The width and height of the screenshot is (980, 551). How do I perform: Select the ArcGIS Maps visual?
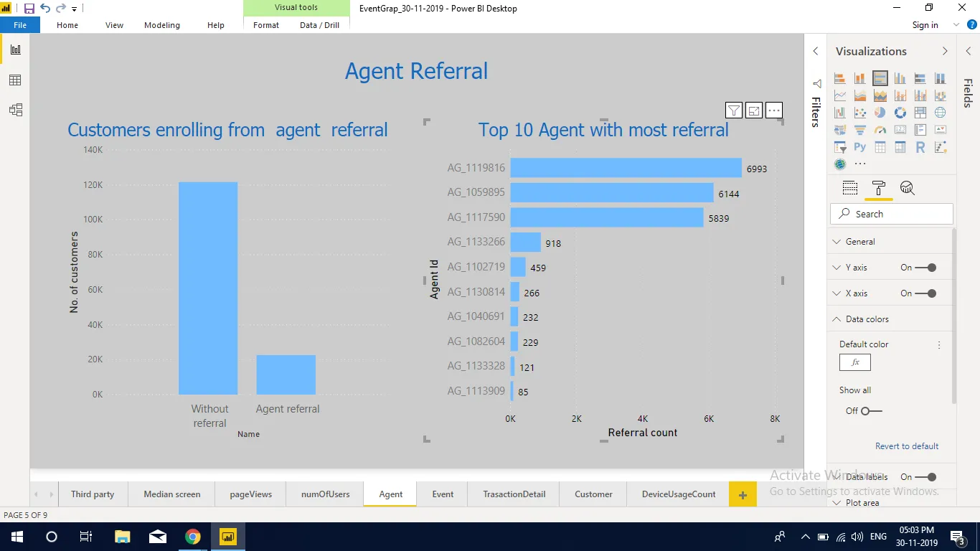840,164
